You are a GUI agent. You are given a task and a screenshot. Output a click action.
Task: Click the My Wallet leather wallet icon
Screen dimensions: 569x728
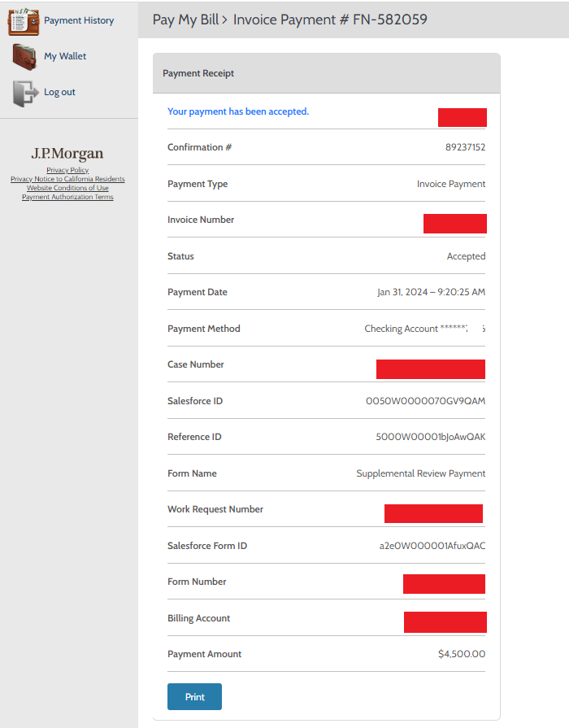(x=24, y=57)
